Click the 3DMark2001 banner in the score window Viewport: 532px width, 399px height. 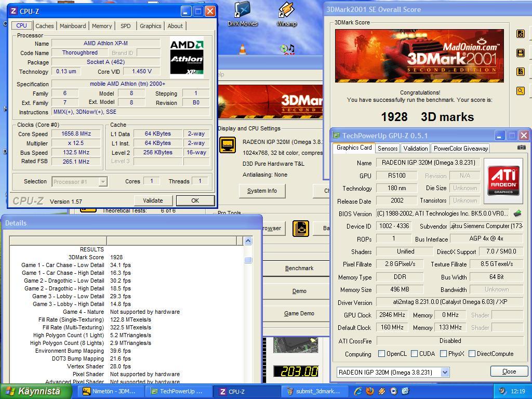[419, 56]
